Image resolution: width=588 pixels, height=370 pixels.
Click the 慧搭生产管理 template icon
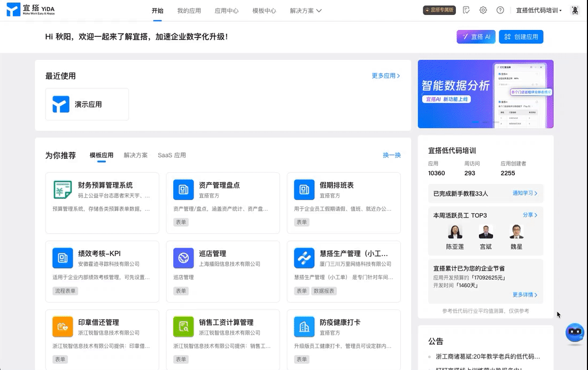coord(304,258)
